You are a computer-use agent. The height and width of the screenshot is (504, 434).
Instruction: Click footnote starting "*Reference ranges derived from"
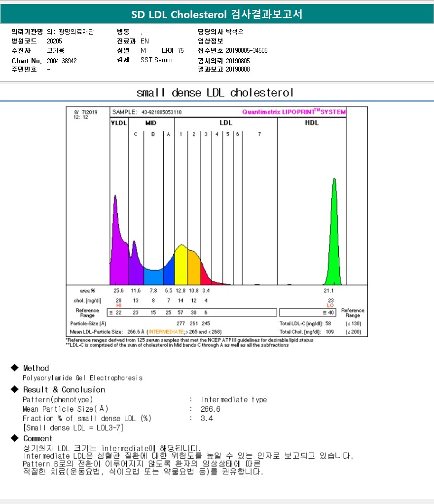pyautogui.click(x=189, y=340)
